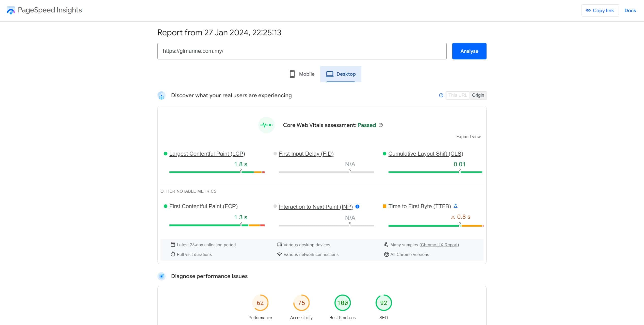Click the wifi icon for network connections
This screenshot has height=325, width=644.
point(279,254)
